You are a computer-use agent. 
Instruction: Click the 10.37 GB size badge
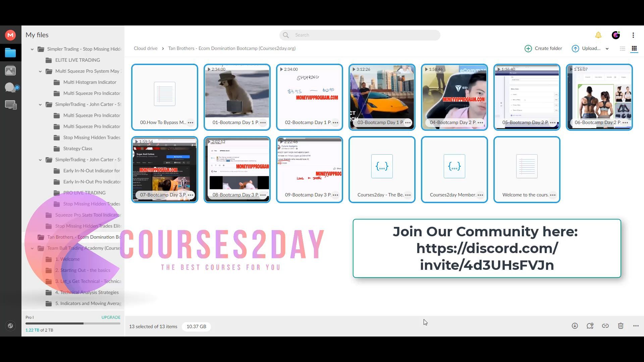pos(196,327)
